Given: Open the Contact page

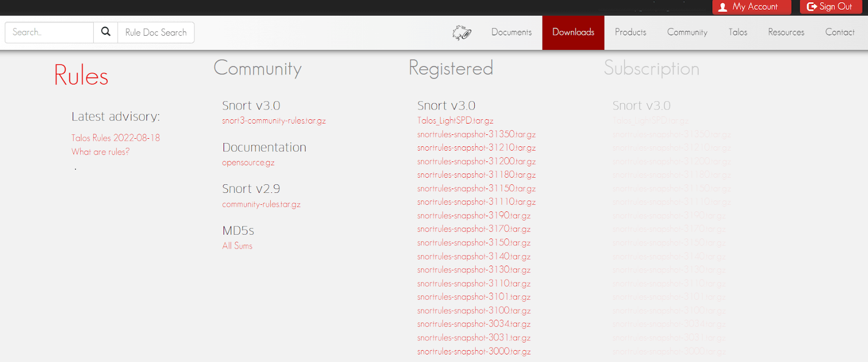Looking at the screenshot, I should [840, 33].
